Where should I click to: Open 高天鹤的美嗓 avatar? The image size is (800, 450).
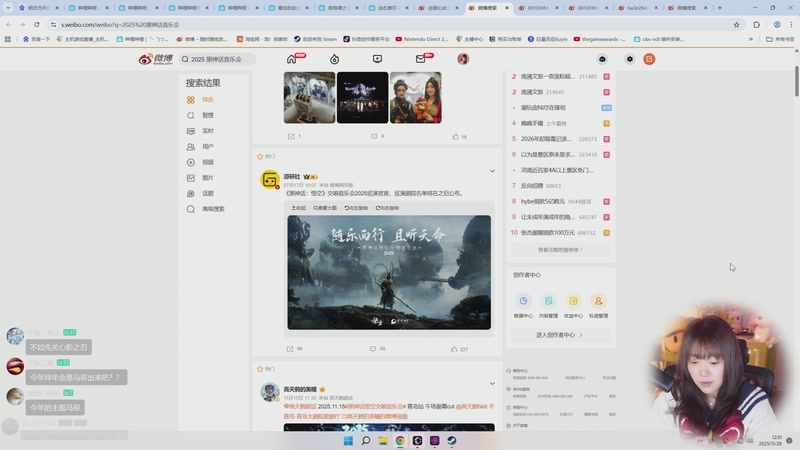coord(270,392)
